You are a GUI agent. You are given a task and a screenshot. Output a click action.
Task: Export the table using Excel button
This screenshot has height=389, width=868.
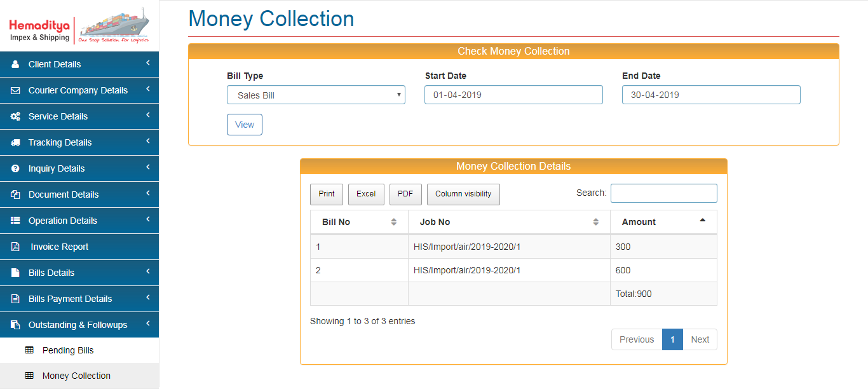pyautogui.click(x=366, y=194)
